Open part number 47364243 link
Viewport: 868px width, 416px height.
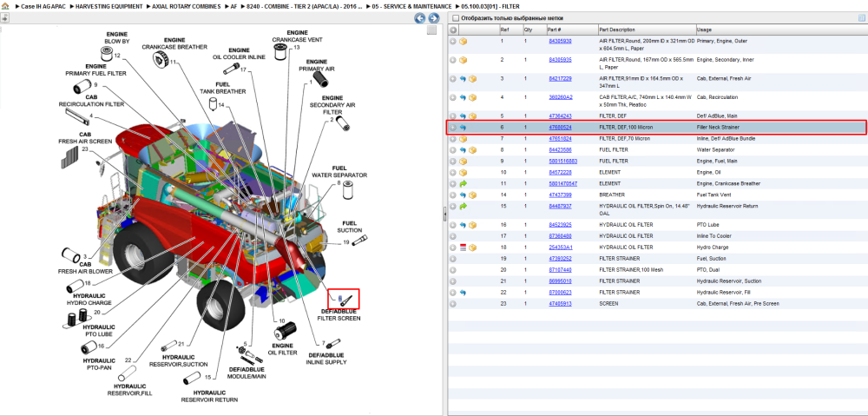click(x=560, y=116)
